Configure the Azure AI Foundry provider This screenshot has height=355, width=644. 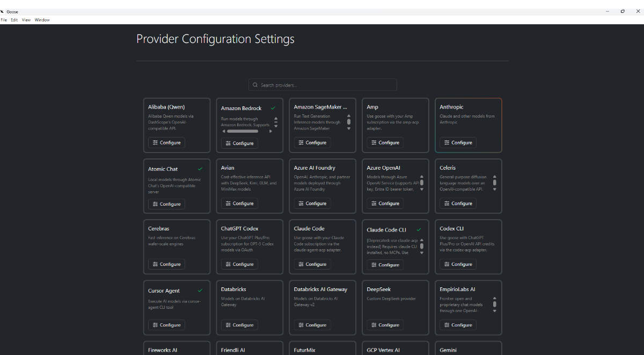(312, 204)
